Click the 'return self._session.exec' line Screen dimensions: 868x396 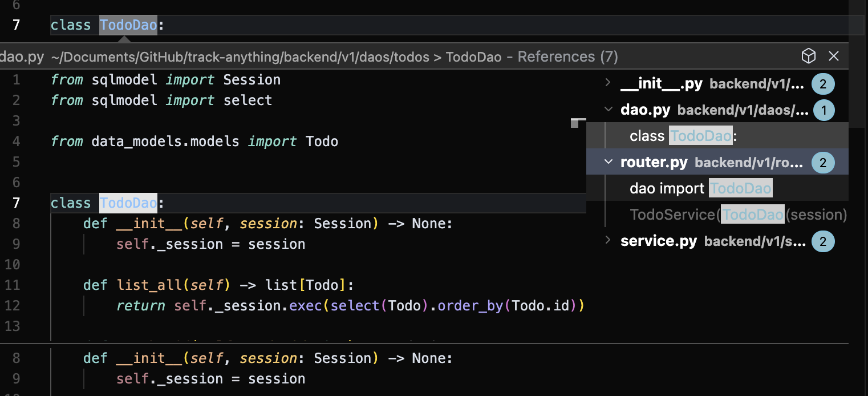click(350, 305)
